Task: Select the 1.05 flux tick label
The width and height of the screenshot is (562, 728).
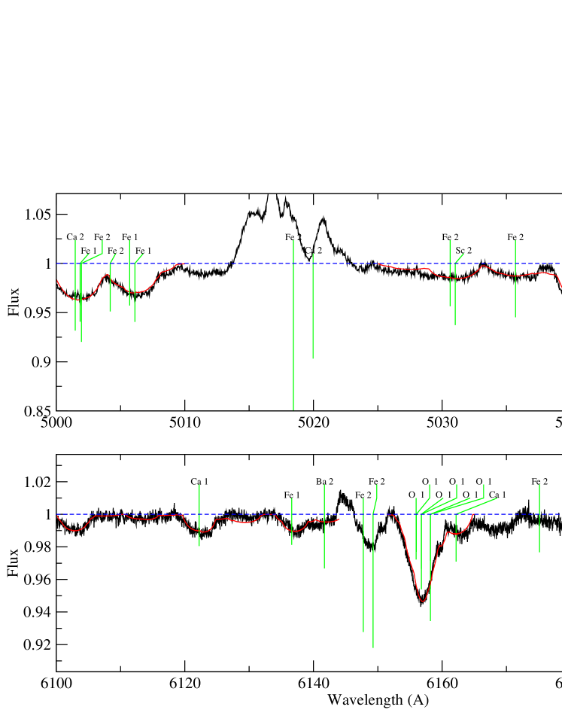Action: 38,215
